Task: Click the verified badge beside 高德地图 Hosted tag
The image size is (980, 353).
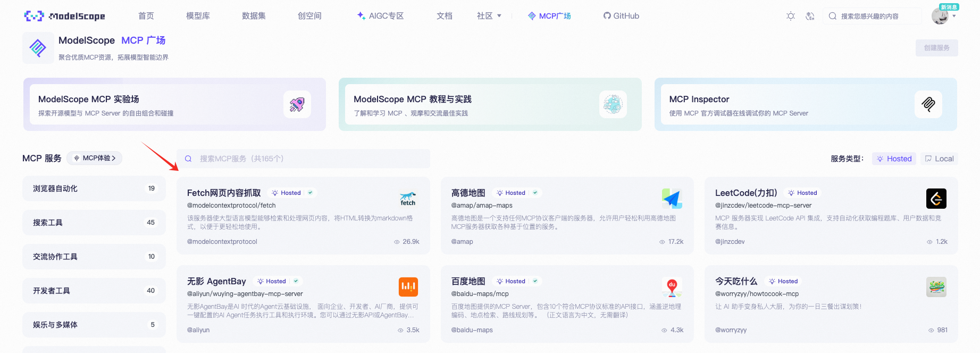Action: click(535, 193)
